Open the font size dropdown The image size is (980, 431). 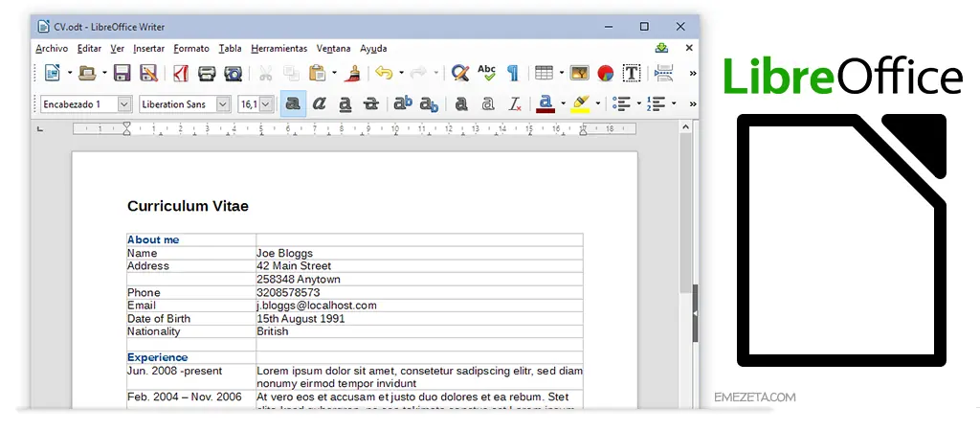(x=266, y=103)
